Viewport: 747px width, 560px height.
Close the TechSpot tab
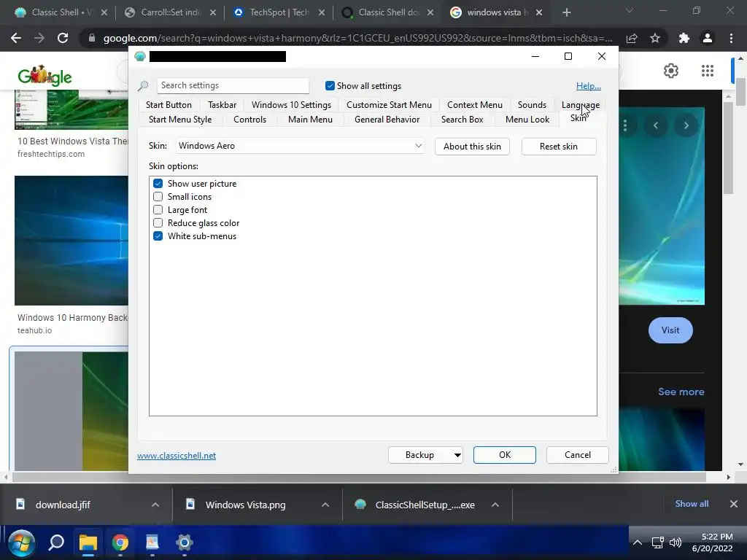(322, 12)
